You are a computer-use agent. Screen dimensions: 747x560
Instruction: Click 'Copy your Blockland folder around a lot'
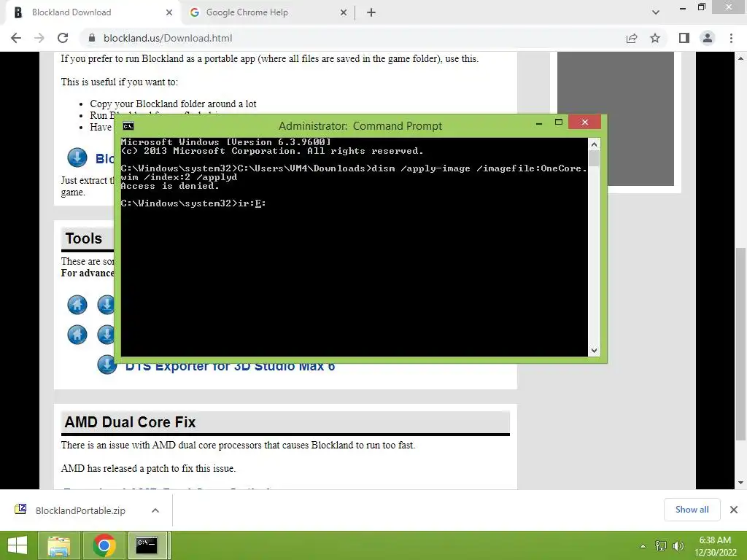coord(173,104)
